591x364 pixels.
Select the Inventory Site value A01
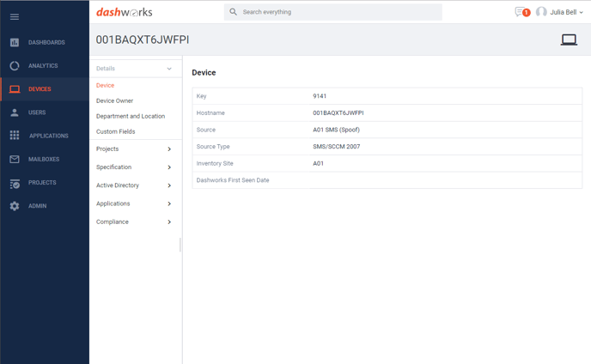point(318,163)
